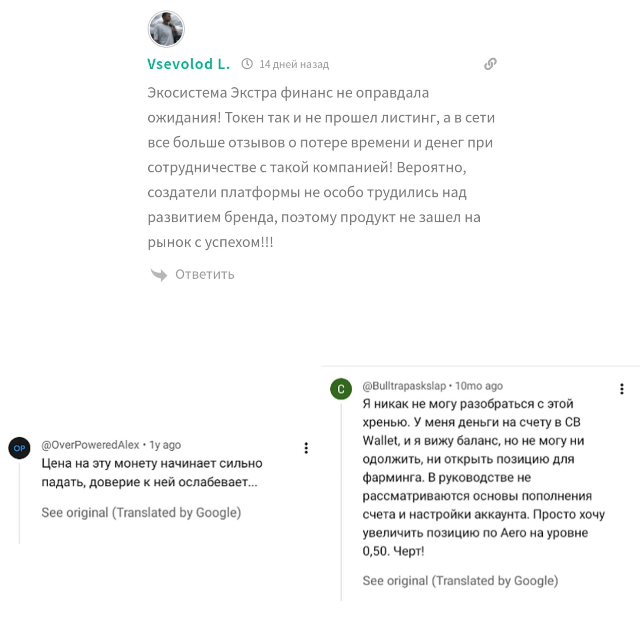Collapse thread line under green C avatar
This screenshot has width=644, height=644.
coord(341,503)
